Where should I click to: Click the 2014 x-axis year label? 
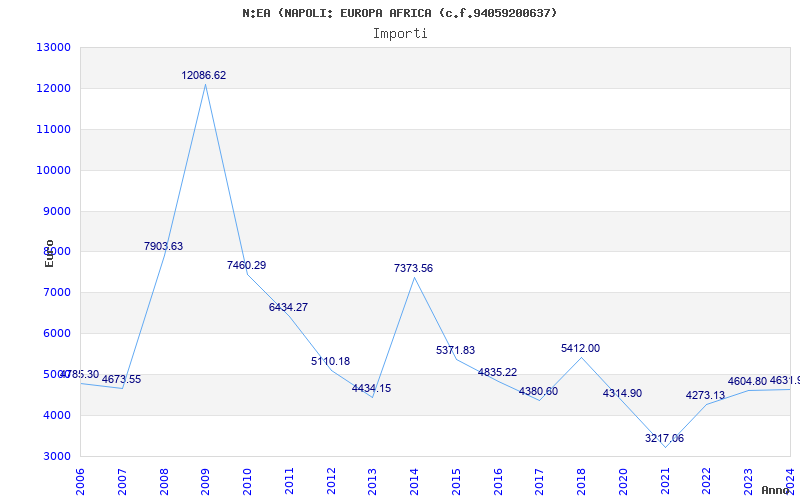coord(414,481)
